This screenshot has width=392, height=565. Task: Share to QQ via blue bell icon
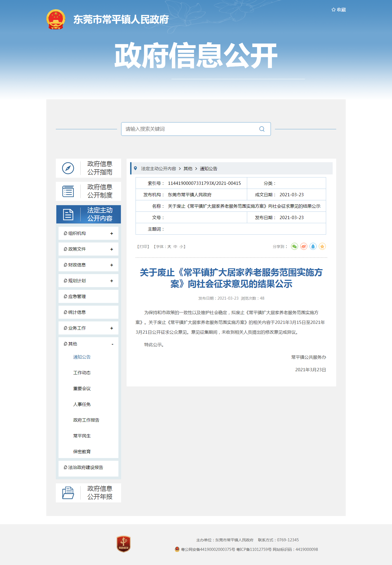click(x=313, y=247)
